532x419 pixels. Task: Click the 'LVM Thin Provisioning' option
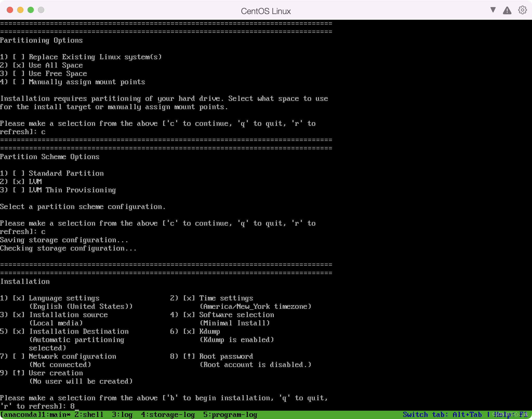[x=58, y=190]
